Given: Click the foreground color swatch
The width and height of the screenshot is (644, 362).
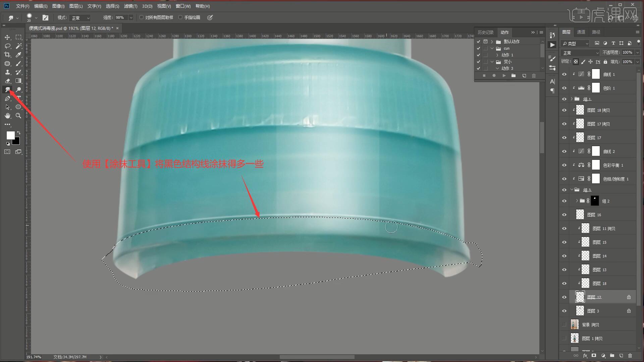Looking at the screenshot, I should pos(10,135).
